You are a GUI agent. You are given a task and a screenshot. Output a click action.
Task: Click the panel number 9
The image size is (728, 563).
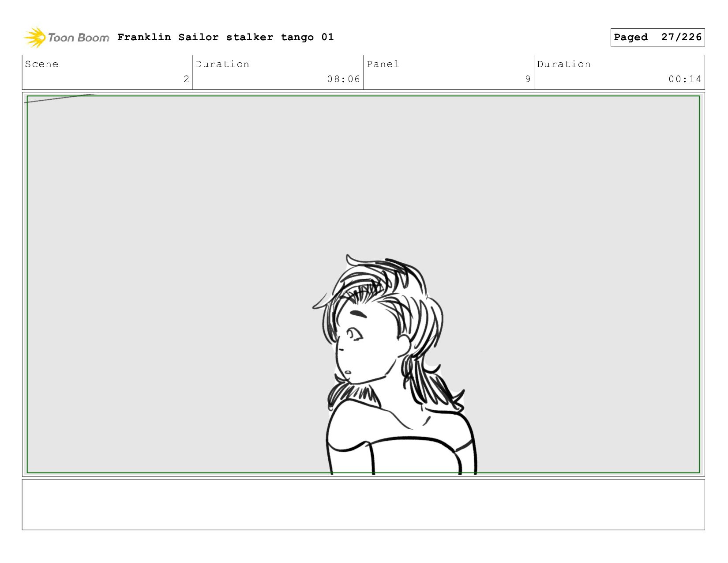pyautogui.click(x=528, y=79)
